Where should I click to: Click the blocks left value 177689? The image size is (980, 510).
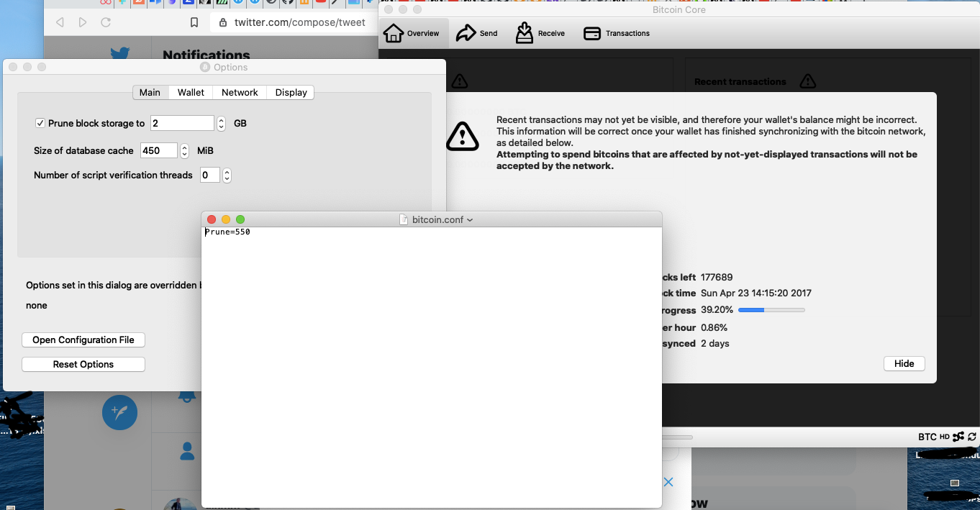717,277
